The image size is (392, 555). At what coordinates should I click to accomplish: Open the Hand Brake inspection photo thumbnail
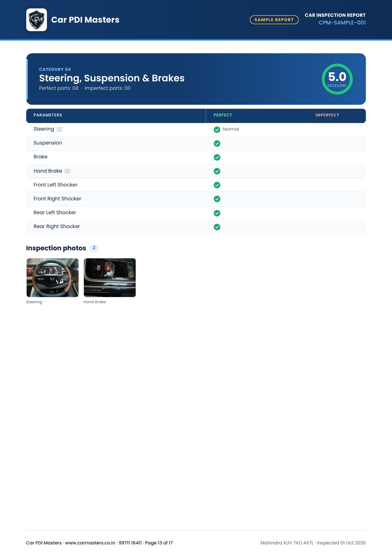110,278
